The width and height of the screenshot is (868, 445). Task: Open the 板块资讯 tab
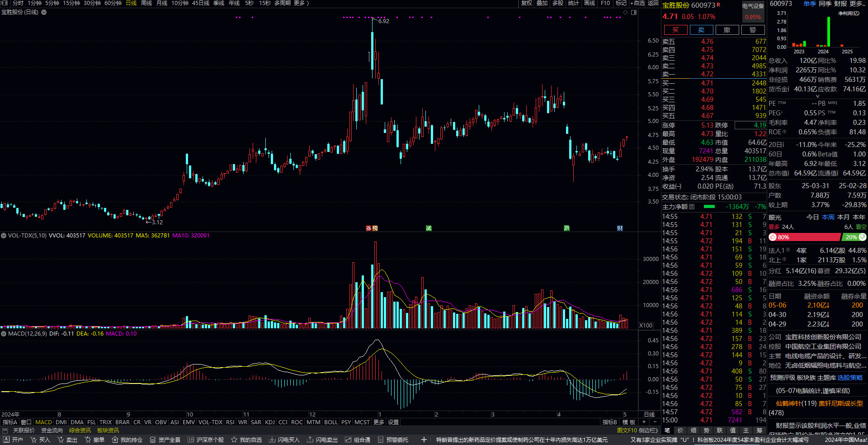[108, 431]
